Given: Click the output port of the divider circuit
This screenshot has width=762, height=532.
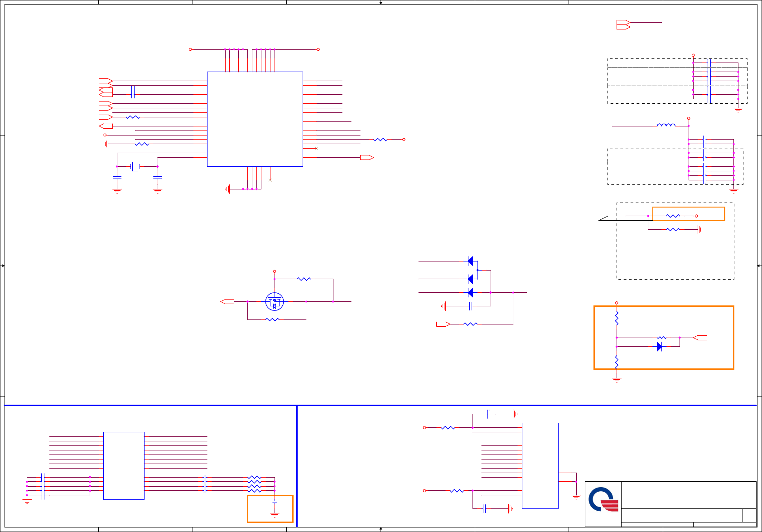Looking at the screenshot, I should point(700,338).
